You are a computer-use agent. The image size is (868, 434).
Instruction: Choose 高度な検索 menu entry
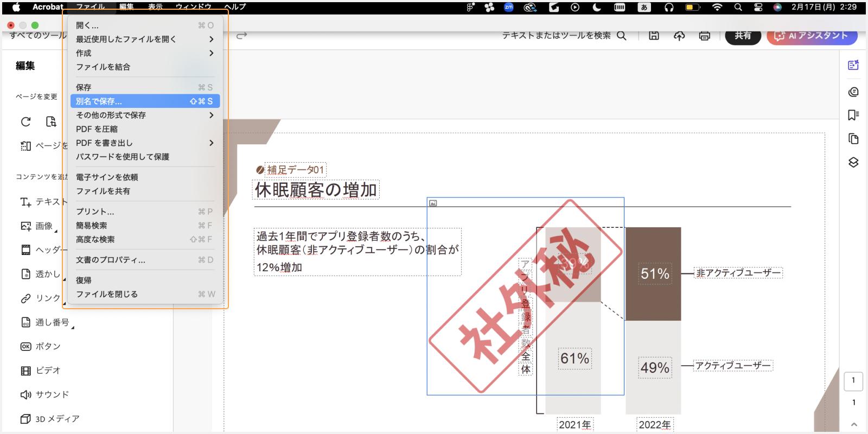(x=145, y=239)
